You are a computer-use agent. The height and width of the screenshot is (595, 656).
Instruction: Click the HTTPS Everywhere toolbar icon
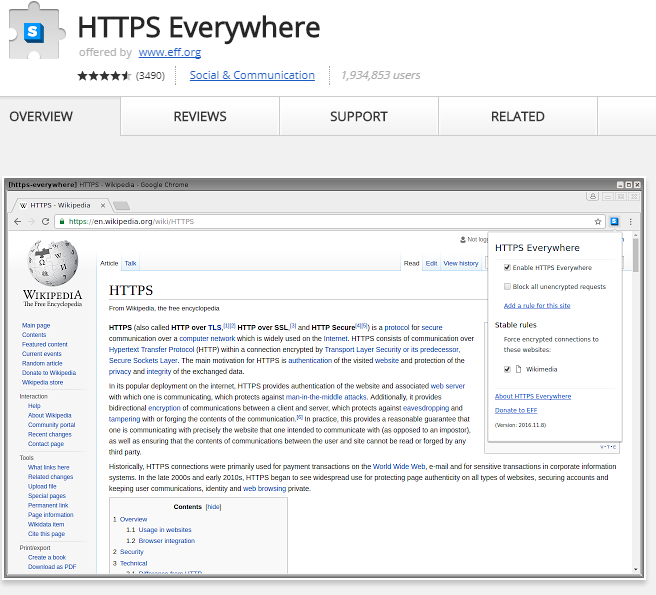pos(614,221)
